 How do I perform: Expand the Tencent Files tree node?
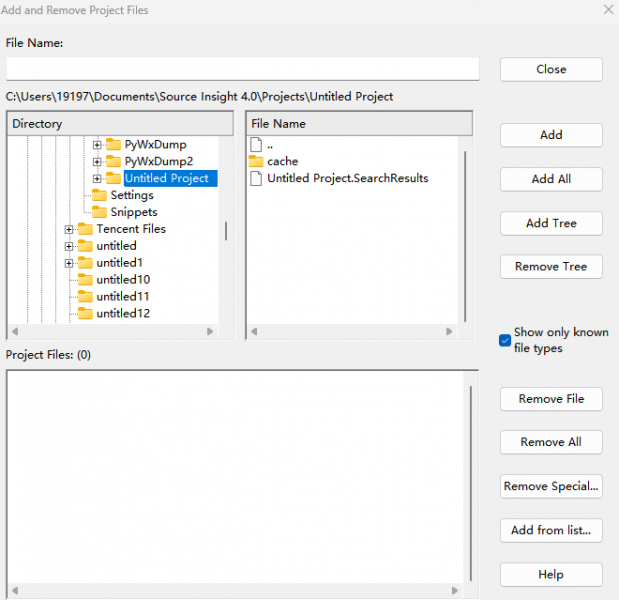click(69, 229)
